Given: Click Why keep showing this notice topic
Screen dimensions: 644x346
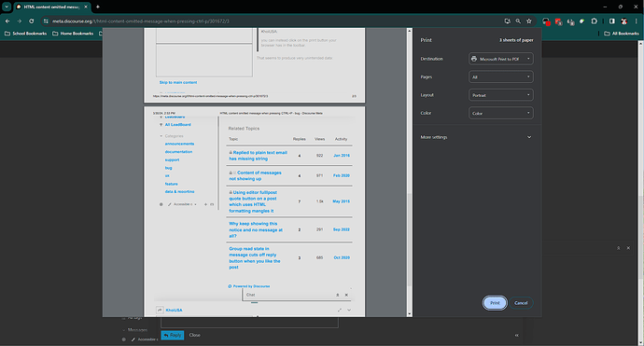Looking at the screenshot, I should coord(256,229).
